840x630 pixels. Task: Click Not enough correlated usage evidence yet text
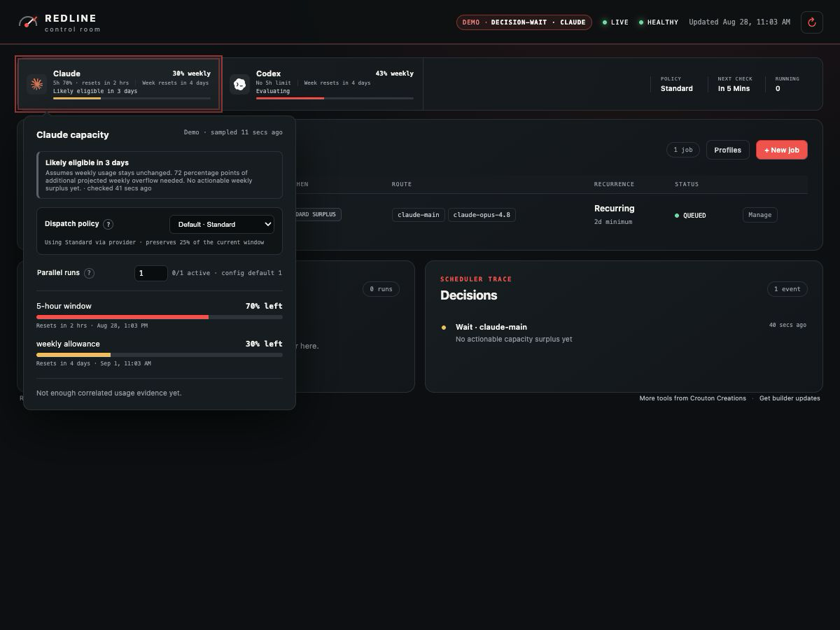pos(109,393)
